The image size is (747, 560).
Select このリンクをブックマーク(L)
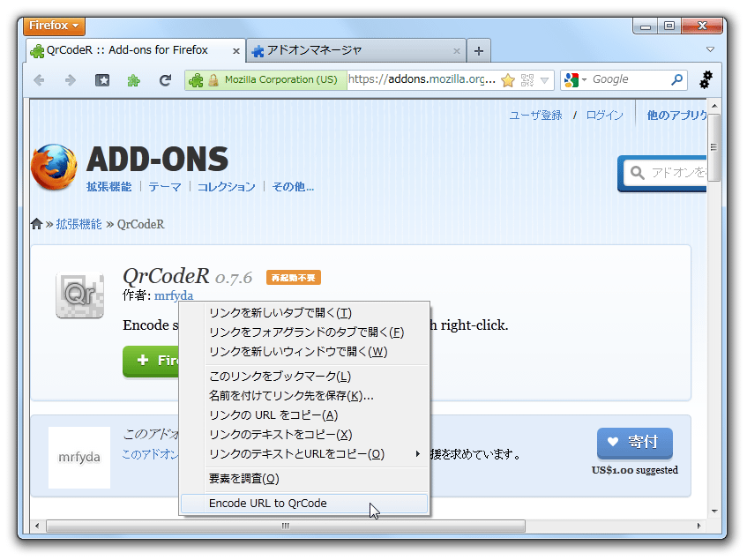304,377
